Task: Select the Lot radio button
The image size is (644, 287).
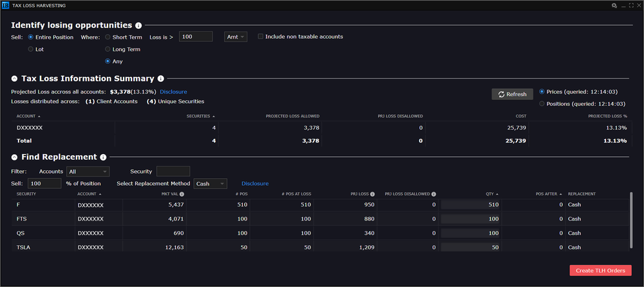Action: pos(30,49)
